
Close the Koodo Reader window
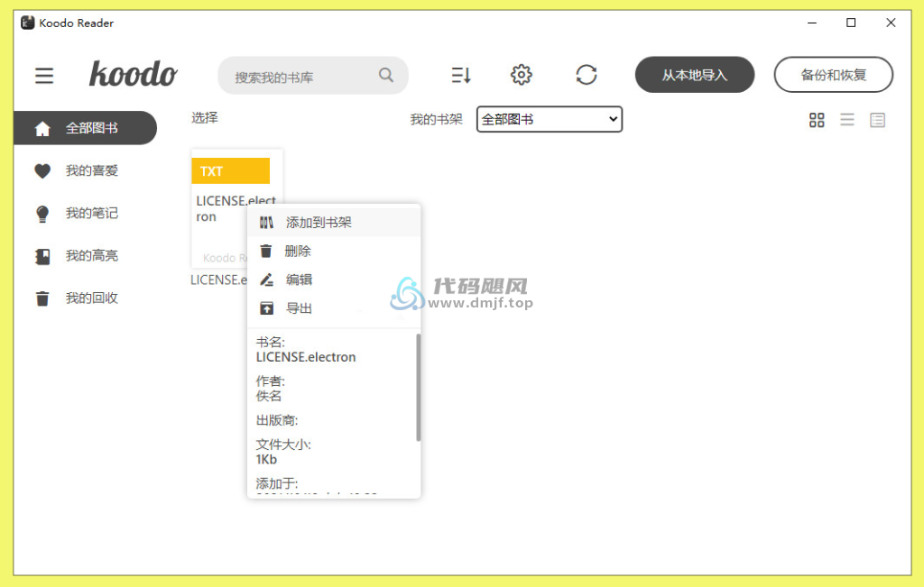[891, 23]
